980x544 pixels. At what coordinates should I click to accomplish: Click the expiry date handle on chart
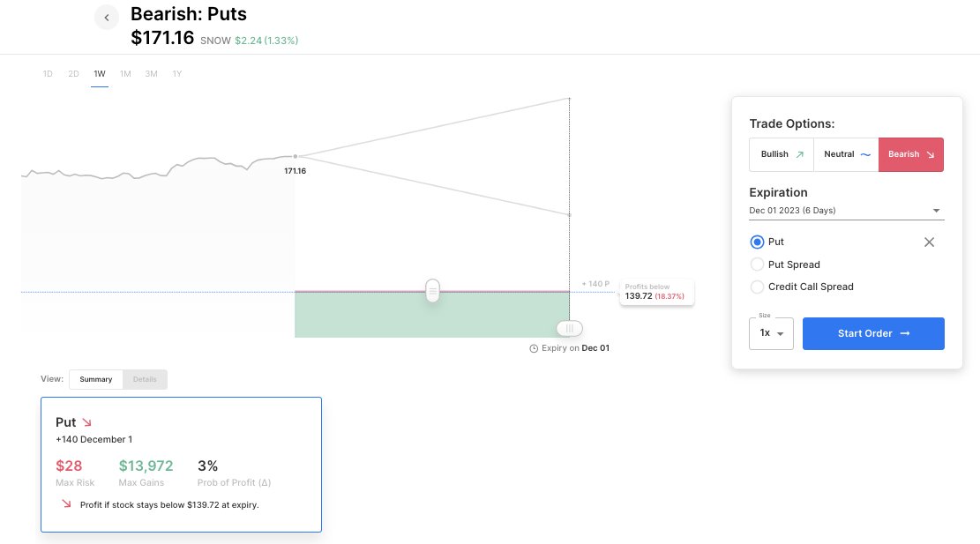tap(569, 328)
